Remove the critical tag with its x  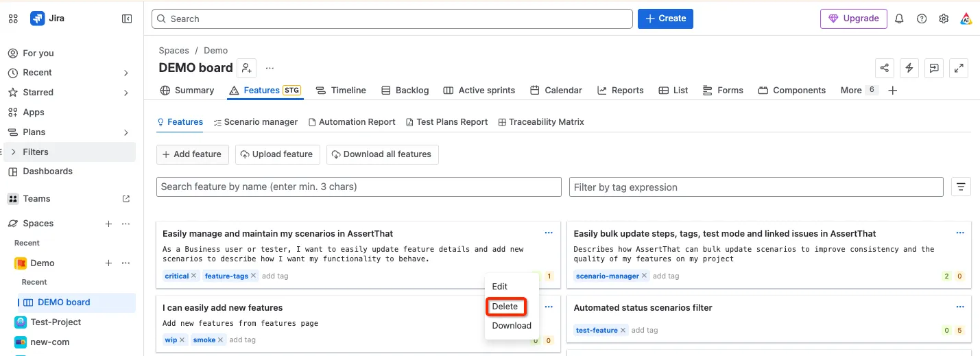193,276
